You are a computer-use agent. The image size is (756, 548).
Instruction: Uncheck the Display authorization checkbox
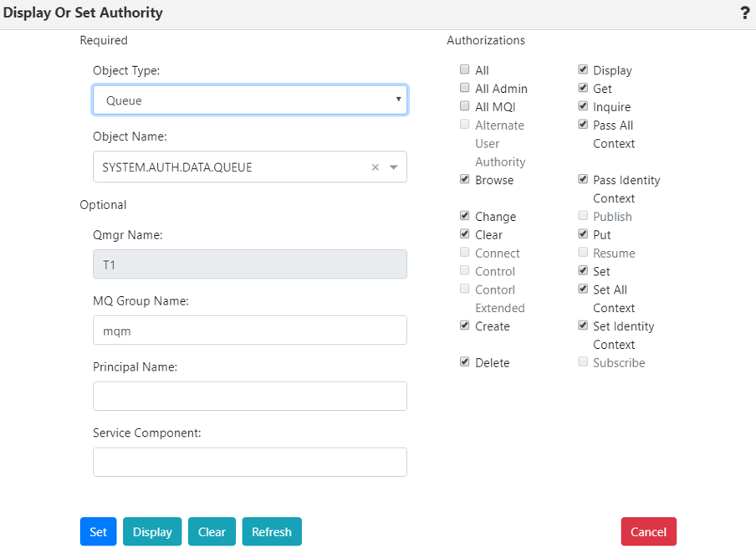[583, 69]
